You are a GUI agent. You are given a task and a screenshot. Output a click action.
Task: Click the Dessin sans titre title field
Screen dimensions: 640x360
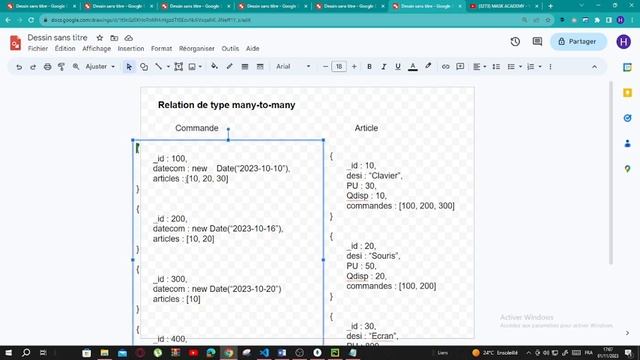click(x=58, y=38)
